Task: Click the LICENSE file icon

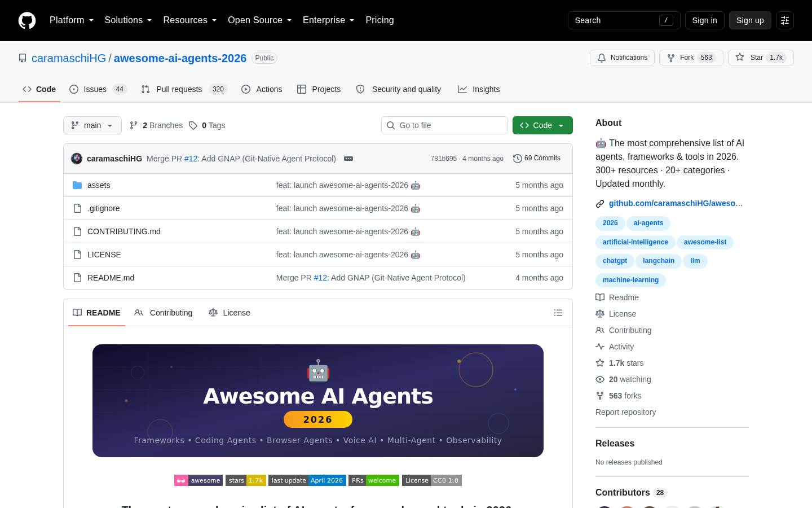Action: (77, 255)
